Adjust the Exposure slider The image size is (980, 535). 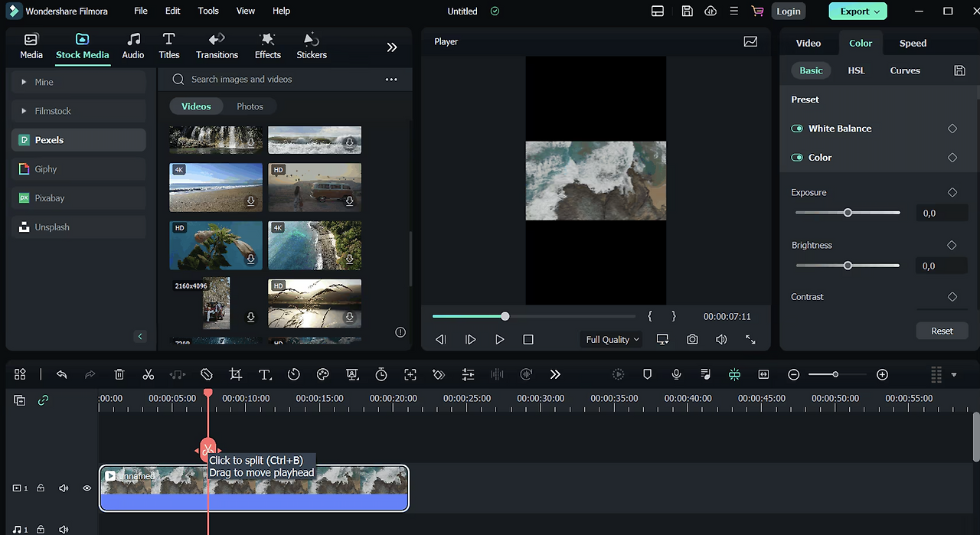tap(848, 213)
